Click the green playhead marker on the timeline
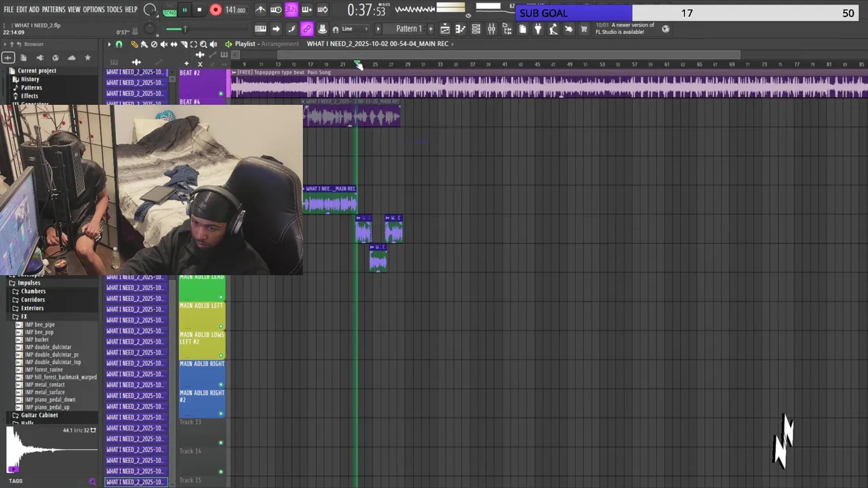The image size is (868, 488). click(358, 64)
